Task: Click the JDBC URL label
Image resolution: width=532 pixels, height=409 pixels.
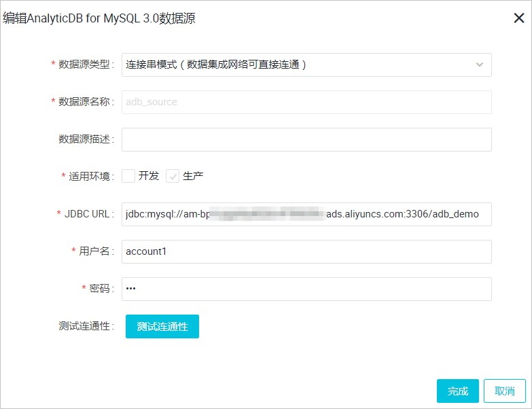Action: pyautogui.click(x=87, y=214)
